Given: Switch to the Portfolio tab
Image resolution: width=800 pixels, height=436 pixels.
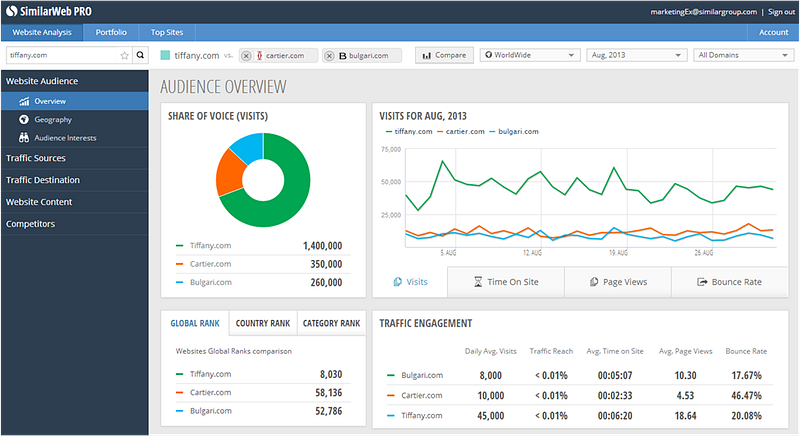Looking at the screenshot, I should 111,33.
